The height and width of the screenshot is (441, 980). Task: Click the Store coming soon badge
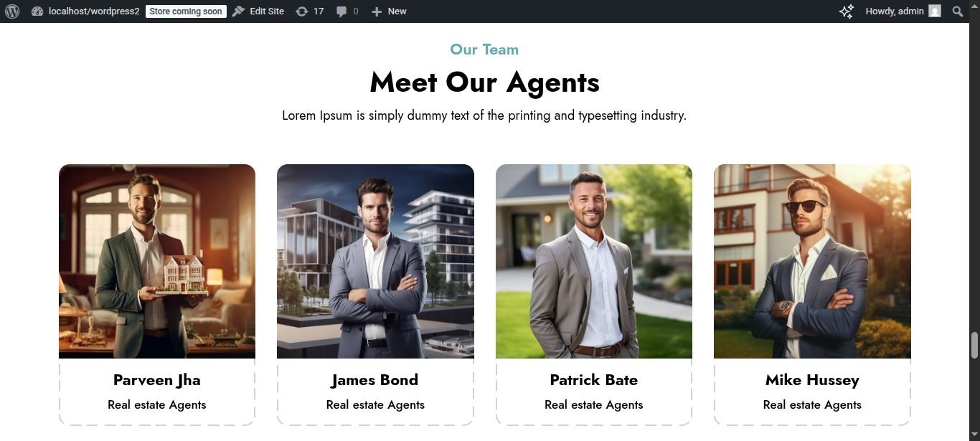pos(186,11)
